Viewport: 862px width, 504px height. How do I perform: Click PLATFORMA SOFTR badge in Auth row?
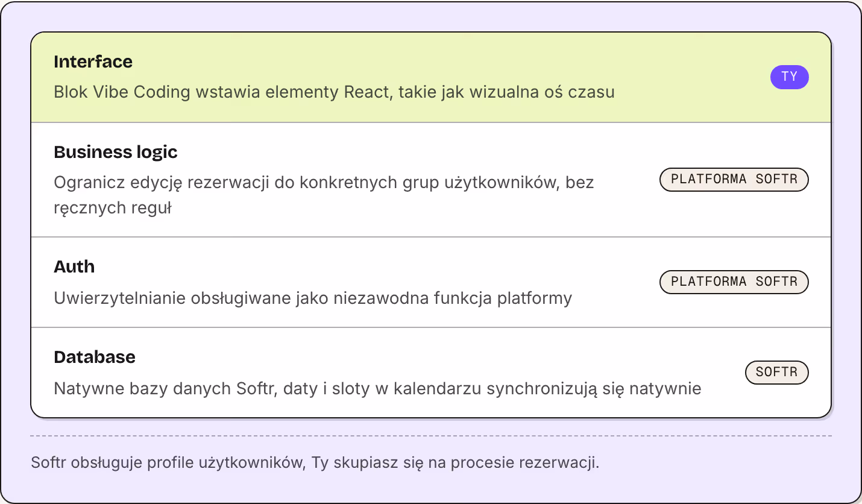734,282
